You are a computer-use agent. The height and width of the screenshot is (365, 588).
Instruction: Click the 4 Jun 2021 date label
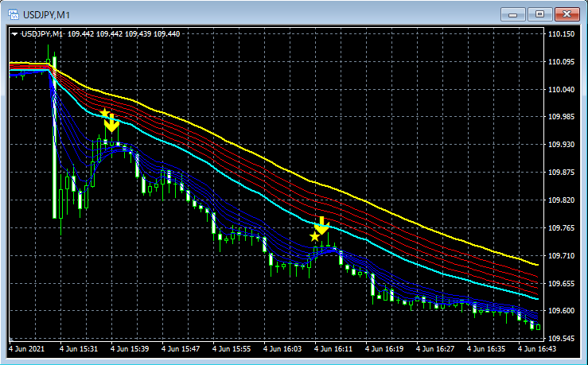click(x=26, y=349)
